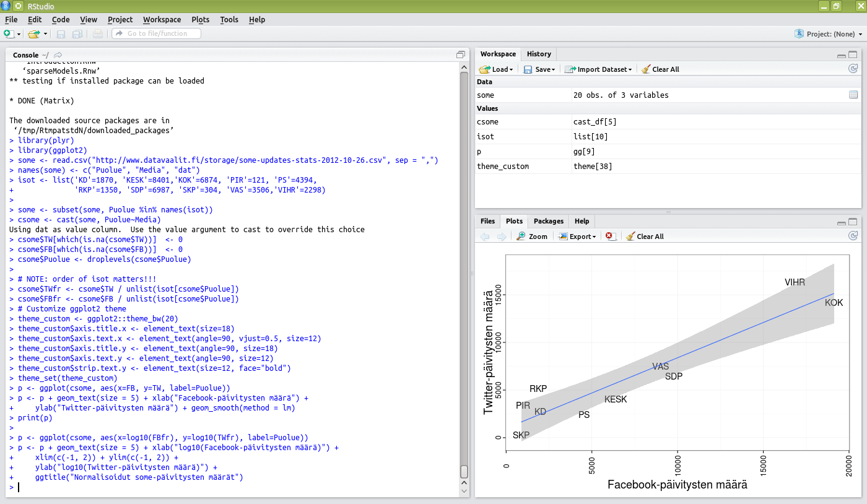This screenshot has width=867, height=504.
Task: Open the Tools menu
Action: (x=229, y=20)
